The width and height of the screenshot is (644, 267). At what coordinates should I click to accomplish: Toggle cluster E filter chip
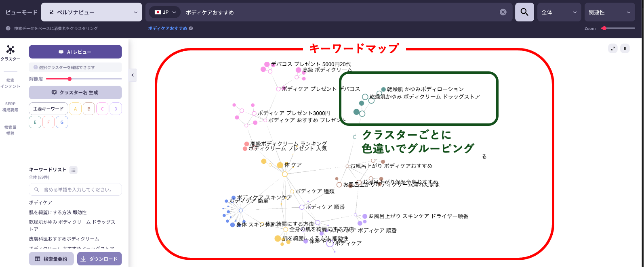tap(35, 122)
